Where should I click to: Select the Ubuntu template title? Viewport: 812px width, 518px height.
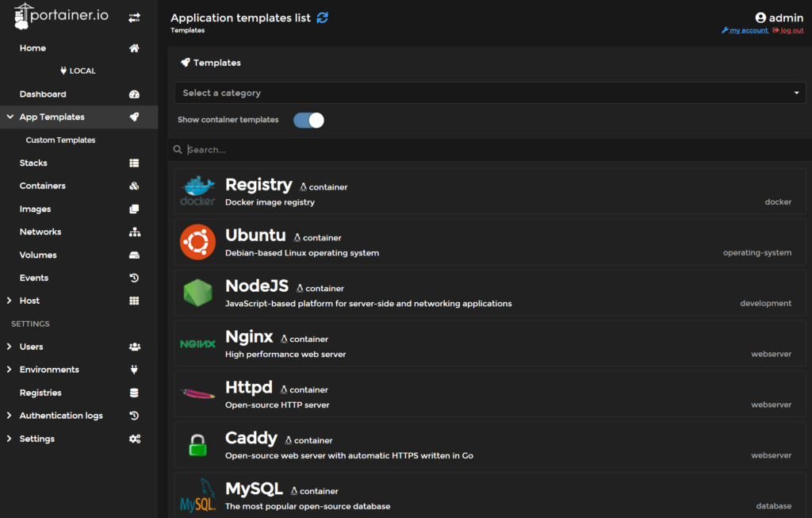[255, 235]
